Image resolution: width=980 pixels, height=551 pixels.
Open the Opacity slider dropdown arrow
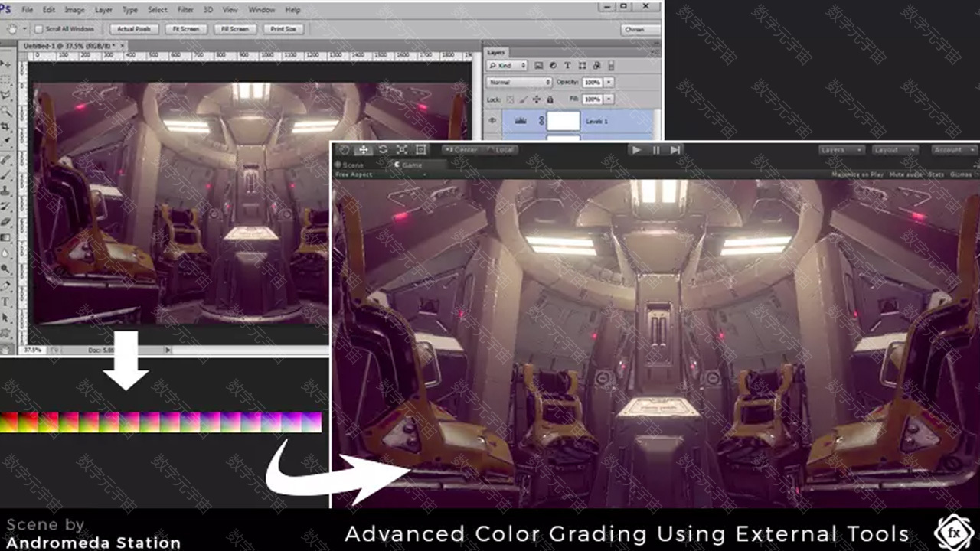(x=609, y=82)
